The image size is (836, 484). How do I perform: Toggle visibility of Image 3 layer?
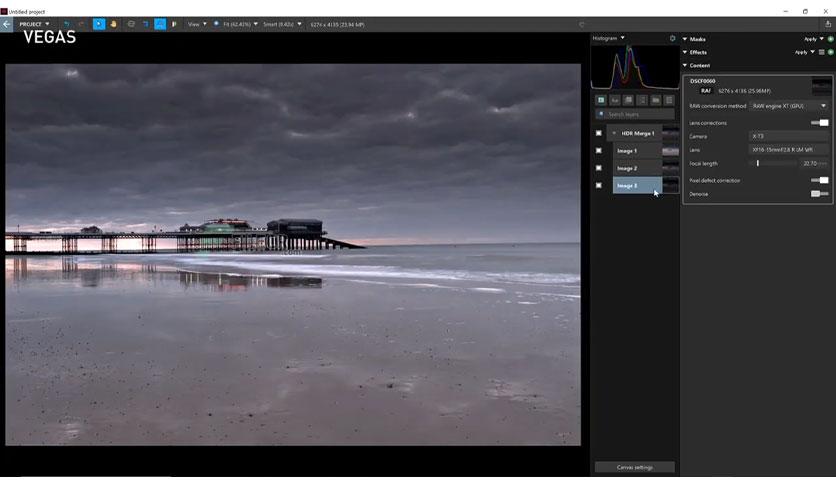pyautogui.click(x=598, y=185)
